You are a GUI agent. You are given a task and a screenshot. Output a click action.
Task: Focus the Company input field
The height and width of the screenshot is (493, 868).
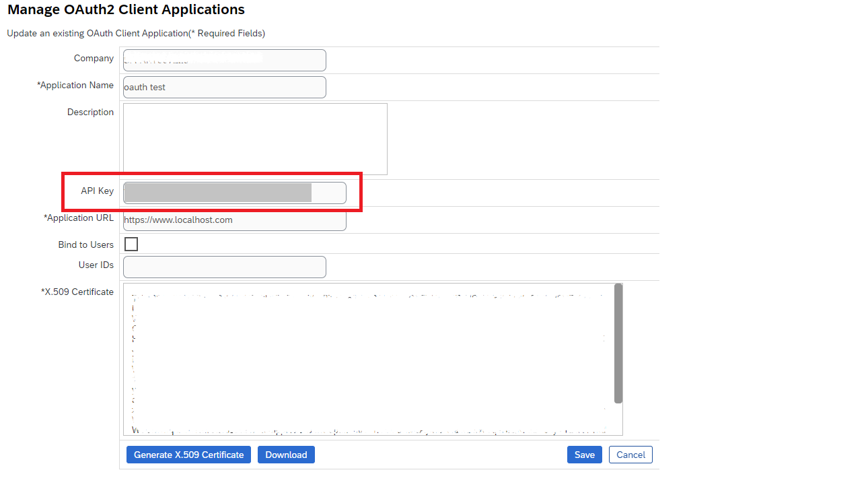[x=225, y=60]
